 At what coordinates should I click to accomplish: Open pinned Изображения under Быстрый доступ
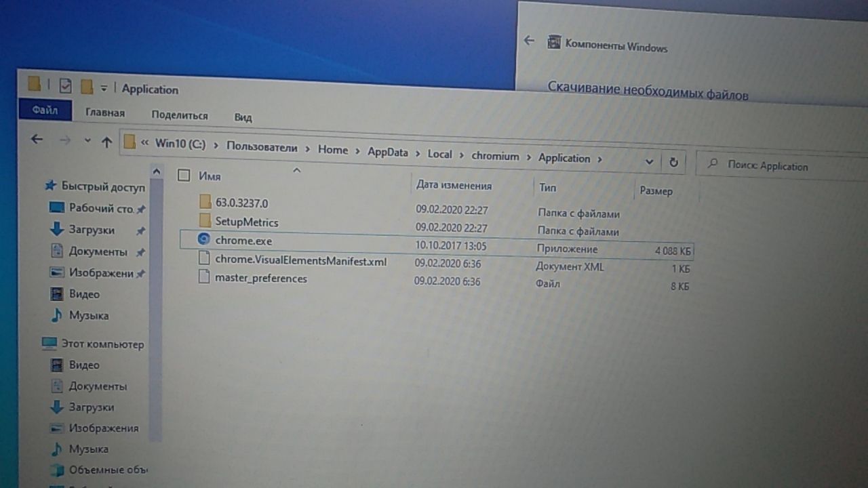click(101, 273)
